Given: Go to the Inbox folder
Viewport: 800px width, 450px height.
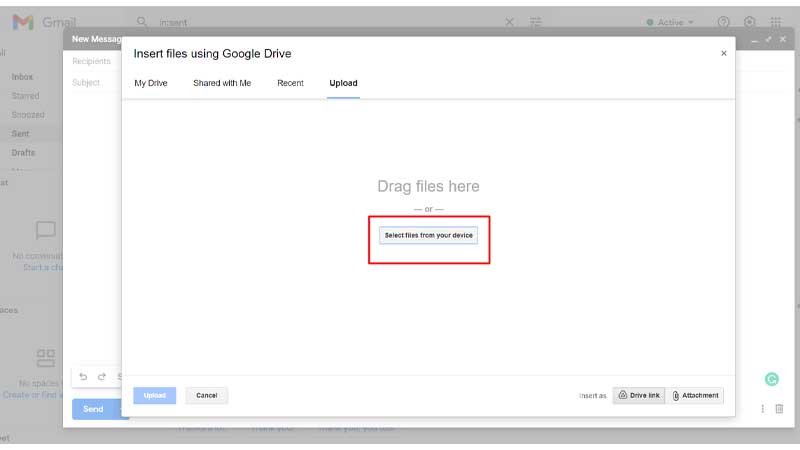Looking at the screenshot, I should (22, 77).
